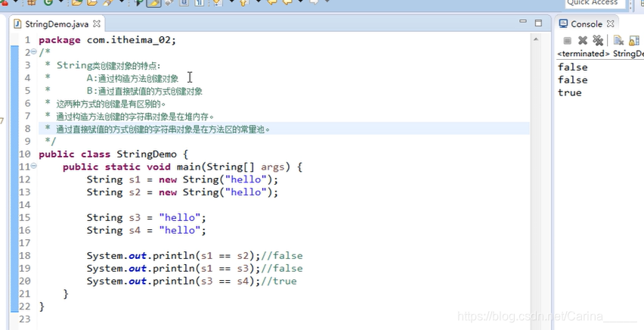Screen dimensions: 644x330
Task: Click line number 14 in the gutter
Action: click(25, 205)
